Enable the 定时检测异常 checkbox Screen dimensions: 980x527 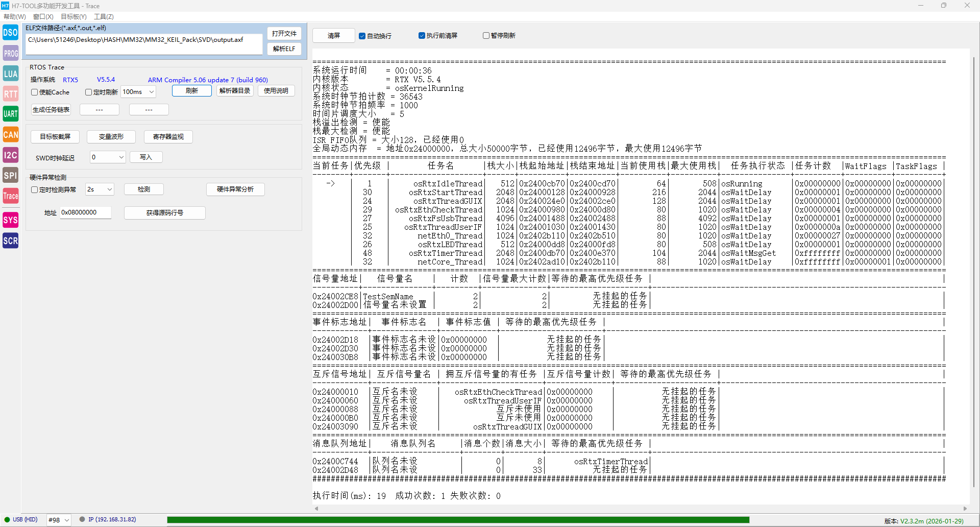[34, 189]
